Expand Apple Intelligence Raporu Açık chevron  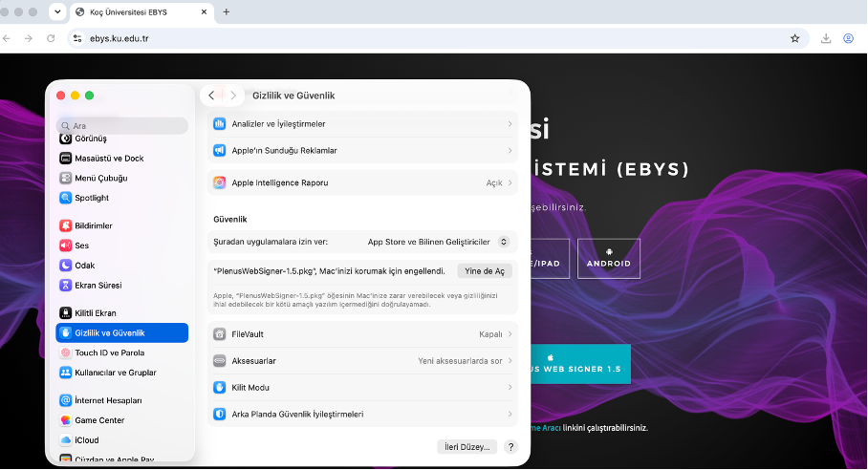click(x=510, y=183)
